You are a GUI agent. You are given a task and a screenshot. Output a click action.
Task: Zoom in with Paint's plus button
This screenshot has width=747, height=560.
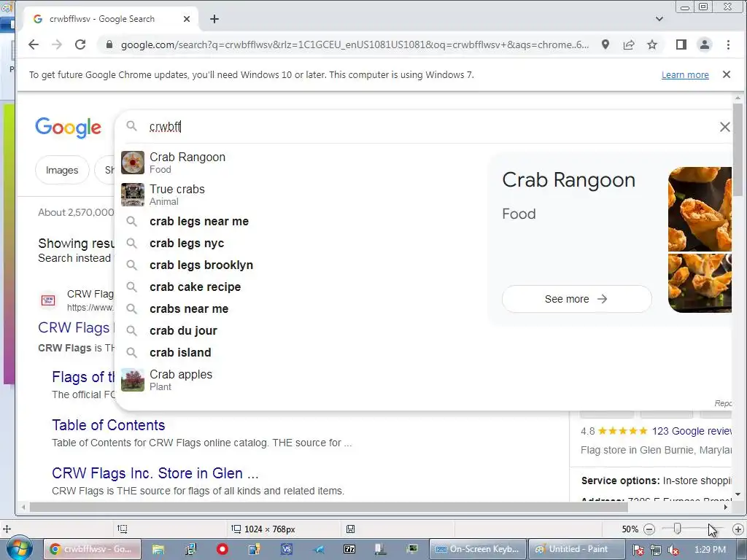738,529
